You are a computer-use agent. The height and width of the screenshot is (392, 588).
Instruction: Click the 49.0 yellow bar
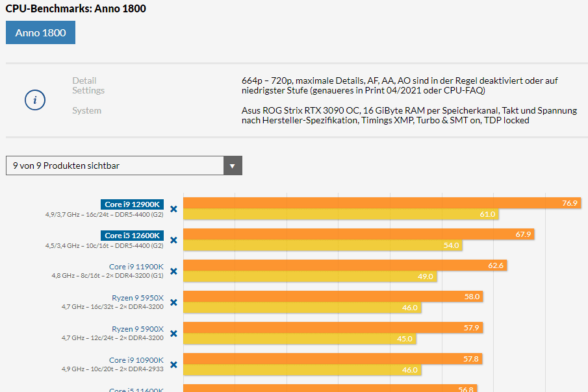[x=309, y=276]
